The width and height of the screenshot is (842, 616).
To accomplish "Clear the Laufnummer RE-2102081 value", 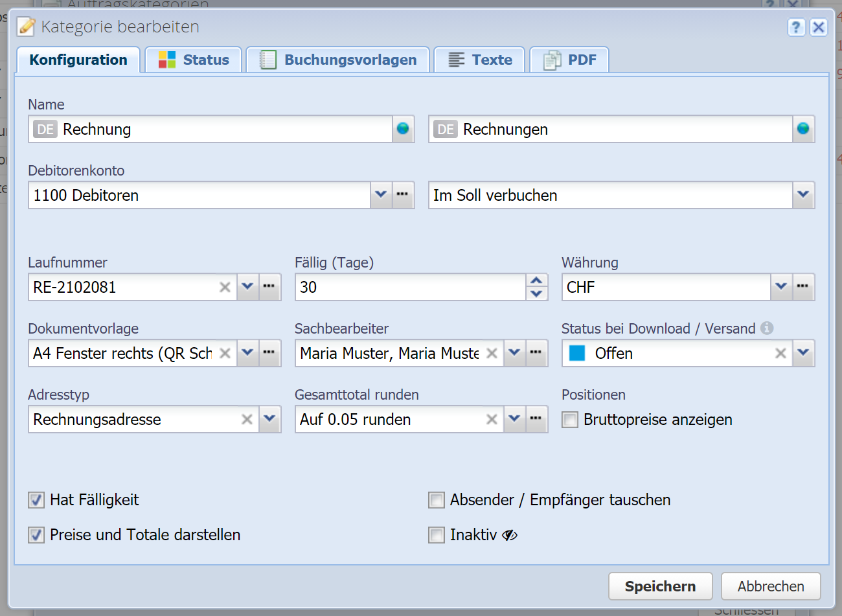I will coord(225,287).
